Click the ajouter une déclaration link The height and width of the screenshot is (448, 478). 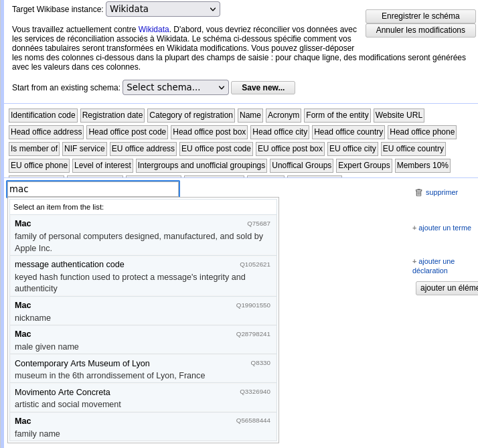(x=433, y=266)
